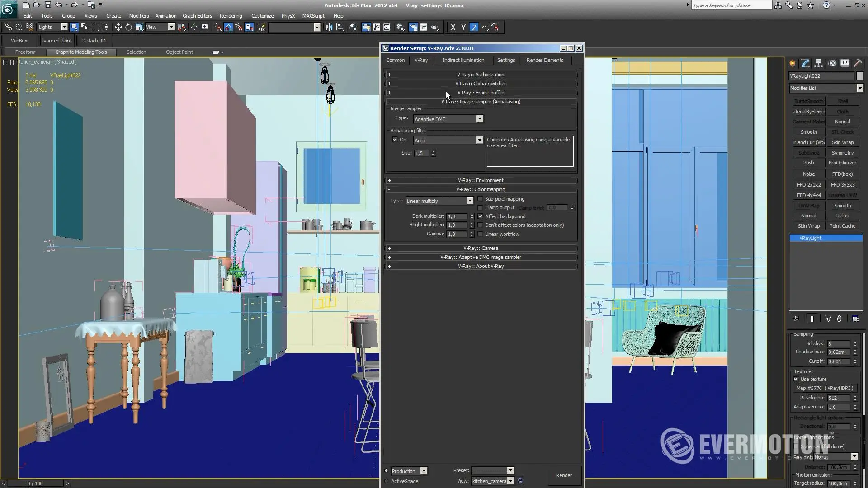Uncheck Affect background checkbox

(x=480, y=216)
